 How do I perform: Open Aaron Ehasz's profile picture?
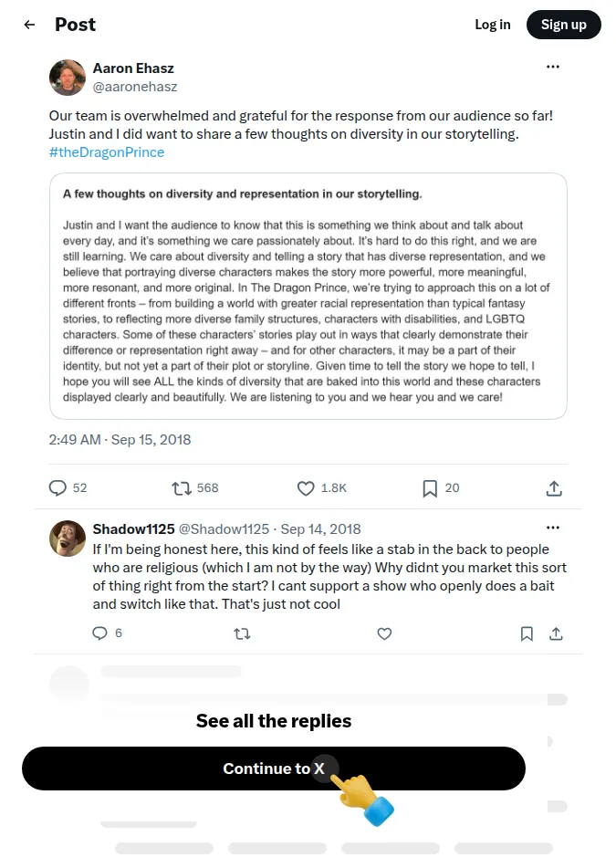pyautogui.click(x=67, y=78)
